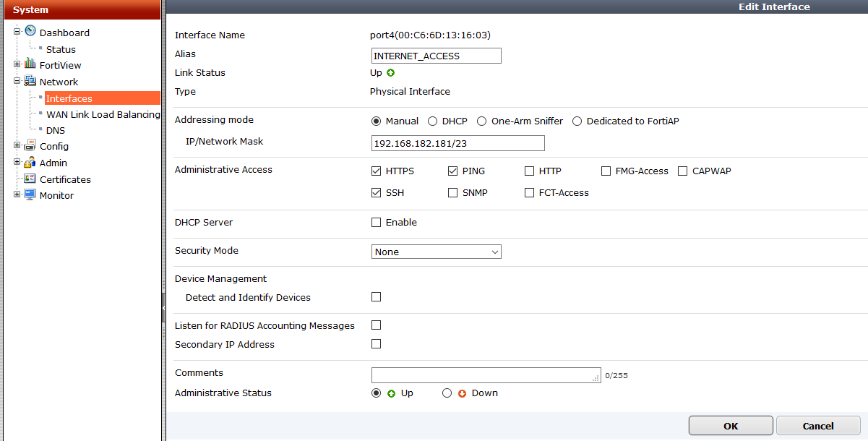
Task: Expand the FortiView tree node
Action: point(17,65)
